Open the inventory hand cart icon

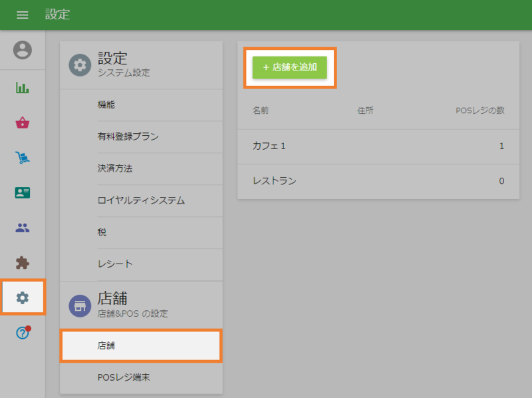pyautogui.click(x=23, y=158)
